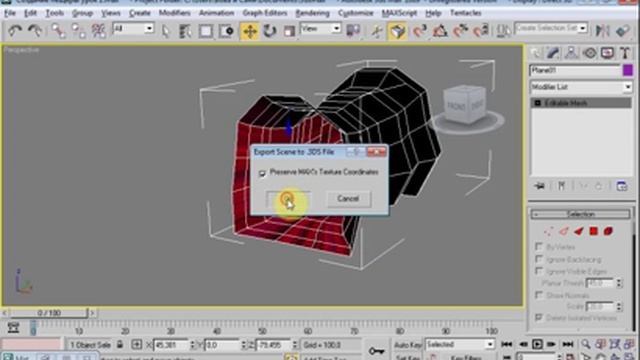Image resolution: width=640 pixels, height=360 pixels.
Task: Open the View reference coordinate dropdown
Action: pos(320,29)
